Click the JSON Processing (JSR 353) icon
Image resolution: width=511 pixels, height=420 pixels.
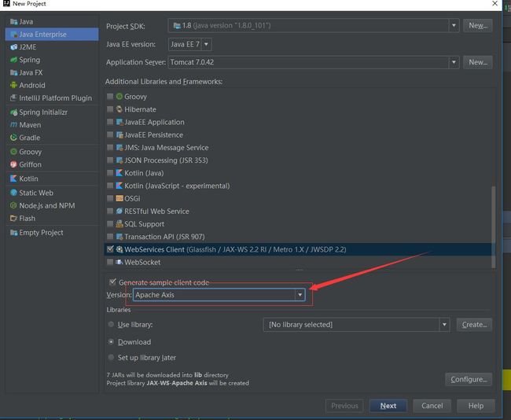(x=119, y=160)
